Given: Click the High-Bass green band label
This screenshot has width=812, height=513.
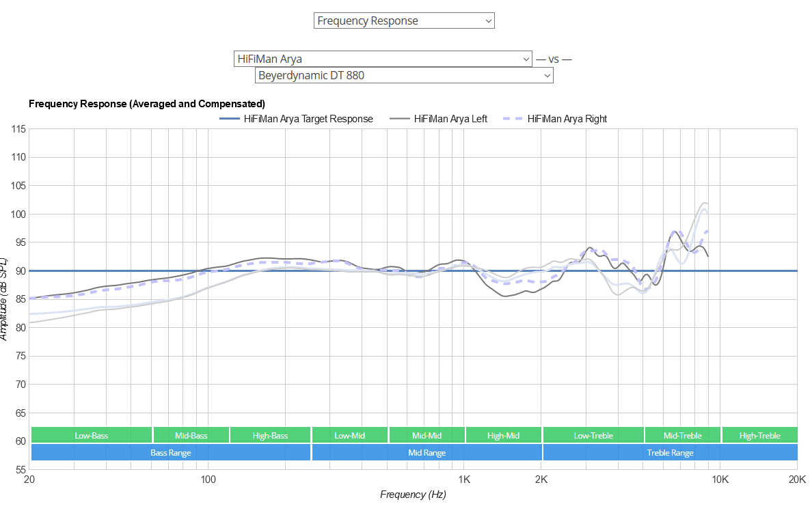Looking at the screenshot, I should [270, 435].
